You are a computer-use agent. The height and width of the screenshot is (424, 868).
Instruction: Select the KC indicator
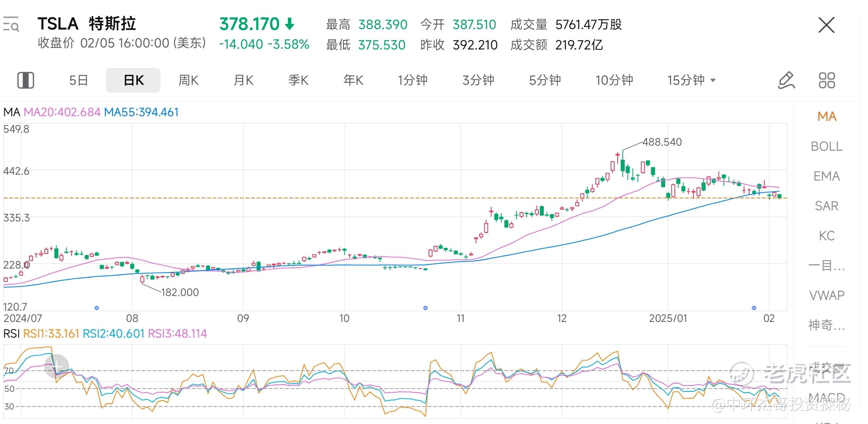(826, 236)
